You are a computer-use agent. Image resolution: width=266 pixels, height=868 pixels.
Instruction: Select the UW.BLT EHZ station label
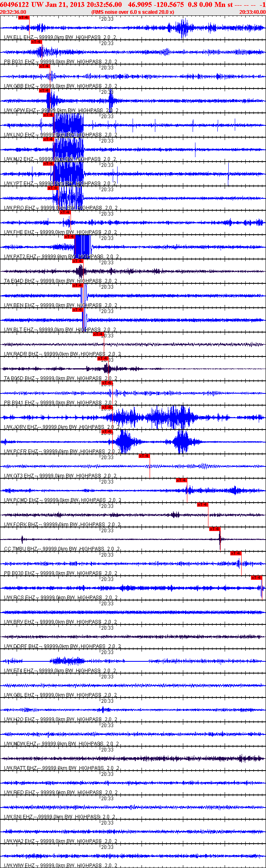pyautogui.click(x=19, y=330)
